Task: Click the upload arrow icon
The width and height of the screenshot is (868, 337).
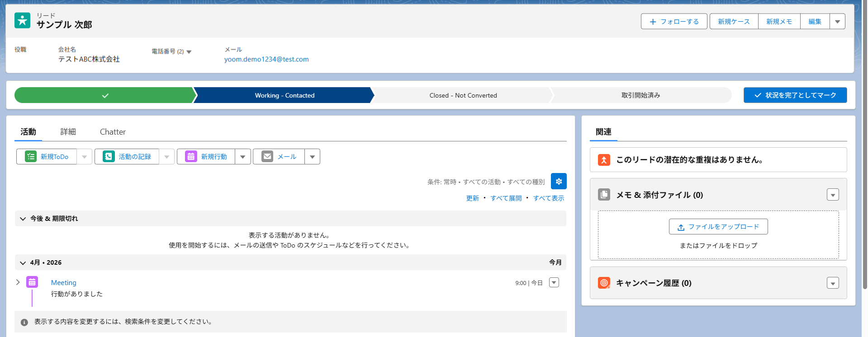Action: pyautogui.click(x=681, y=227)
